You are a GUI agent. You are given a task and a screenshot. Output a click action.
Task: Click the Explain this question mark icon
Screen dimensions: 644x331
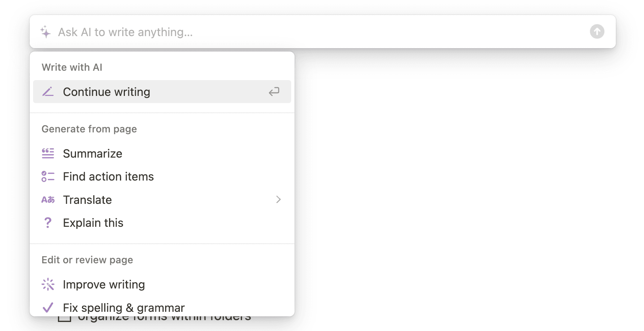[x=48, y=223]
